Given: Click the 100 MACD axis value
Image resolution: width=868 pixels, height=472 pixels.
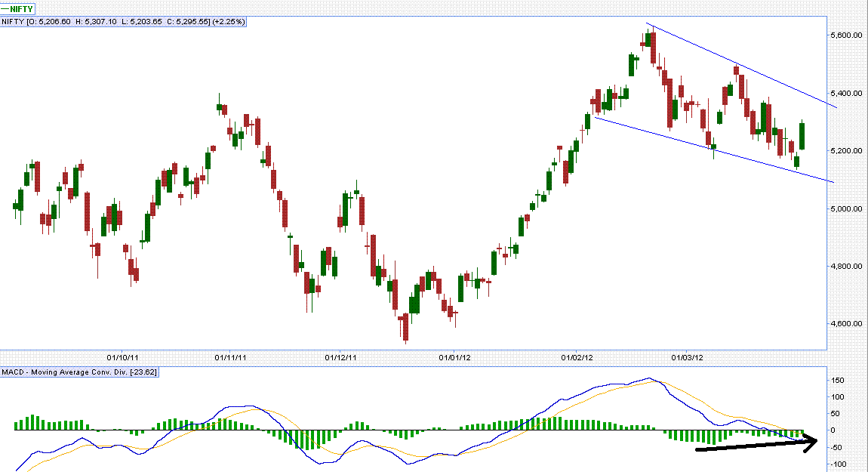Looking at the screenshot, I should 838,396.
